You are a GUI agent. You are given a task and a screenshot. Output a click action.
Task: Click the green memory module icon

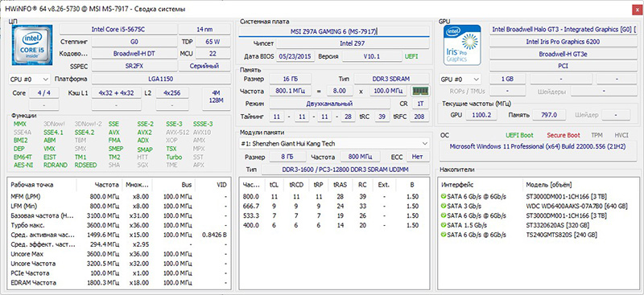tap(420, 91)
